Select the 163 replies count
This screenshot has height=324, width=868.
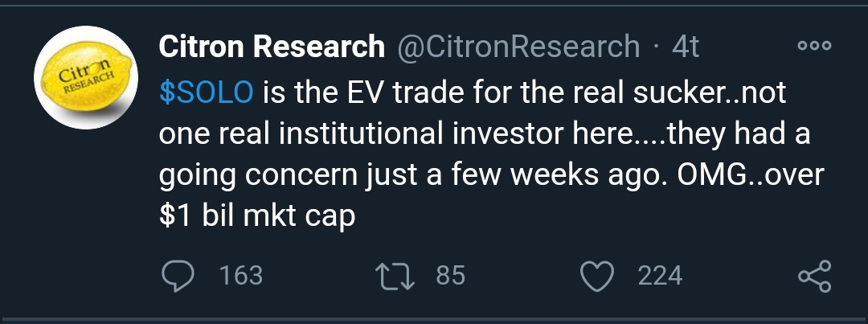coord(241,276)
